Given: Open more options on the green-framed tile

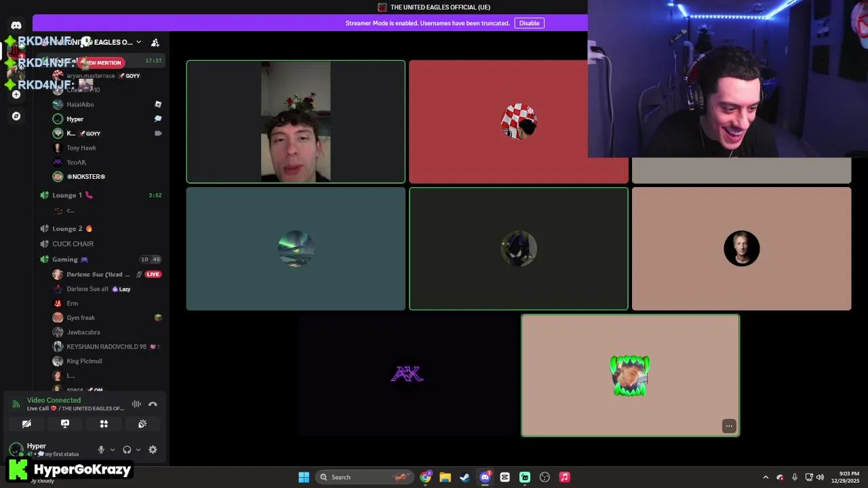Looking at the screenshot, I should click(729, 426).
